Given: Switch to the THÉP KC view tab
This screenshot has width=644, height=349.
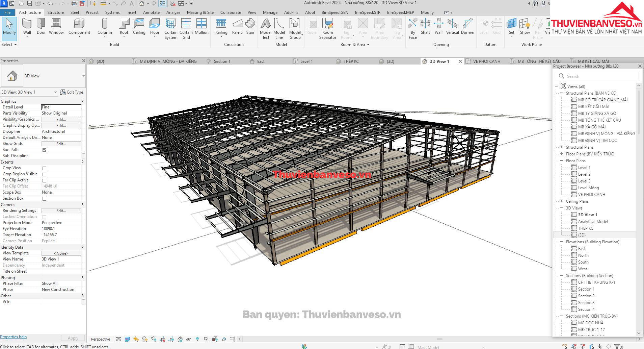Looking at the screenshot, I should (351, 61).
